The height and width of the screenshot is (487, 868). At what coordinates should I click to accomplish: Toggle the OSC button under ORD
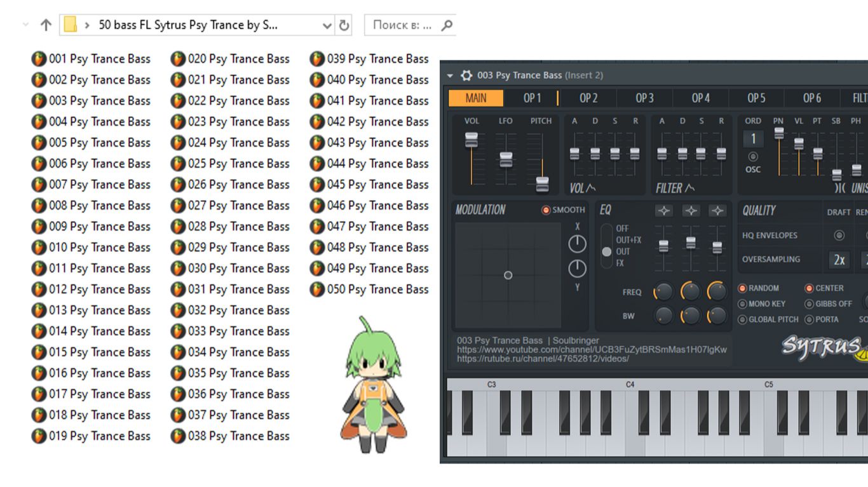[x=753, y=157]
